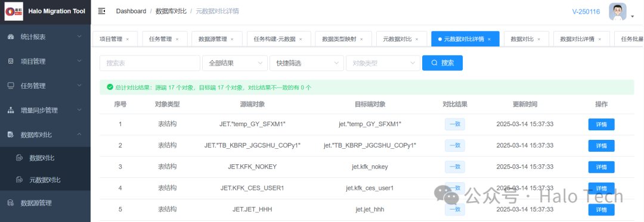644x222 pixels.
Task: Close the 数据源管理 tab
Action: pos(232,39)
